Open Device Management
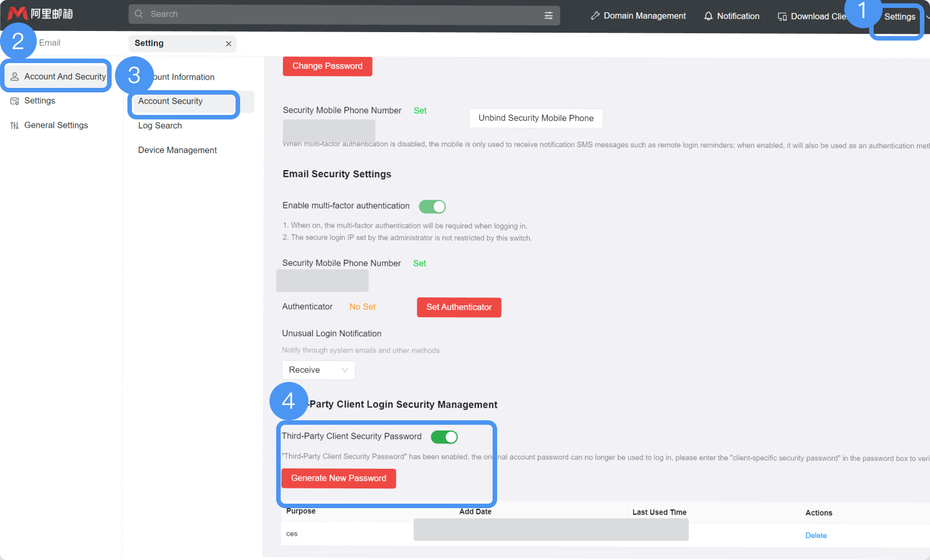930x560 pixels. [x=178, y=150]
